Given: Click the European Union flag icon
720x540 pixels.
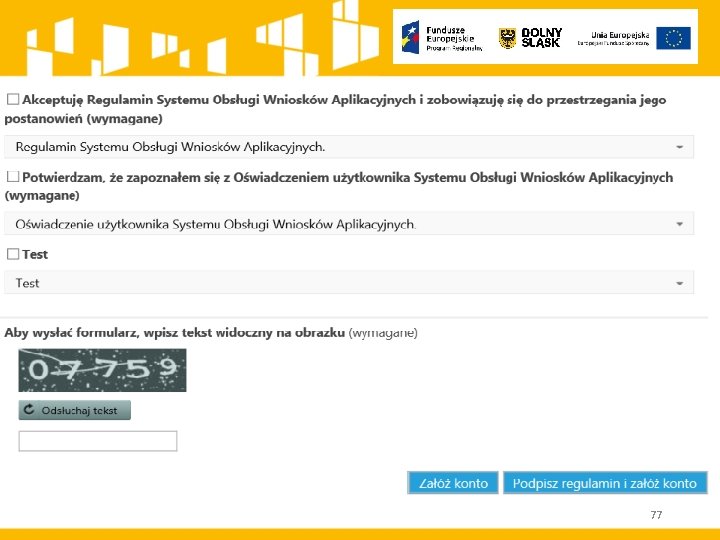Looking at the screenshot, I should [673, 38].
